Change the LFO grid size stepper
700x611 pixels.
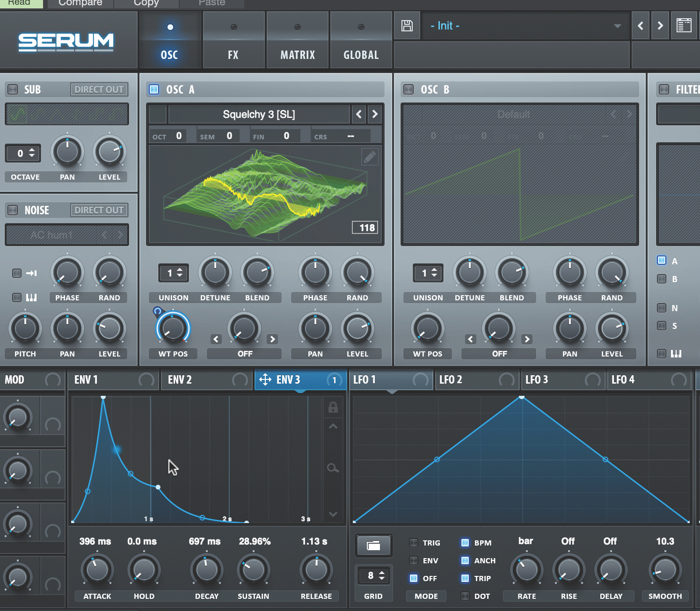(x=373, y=575)
